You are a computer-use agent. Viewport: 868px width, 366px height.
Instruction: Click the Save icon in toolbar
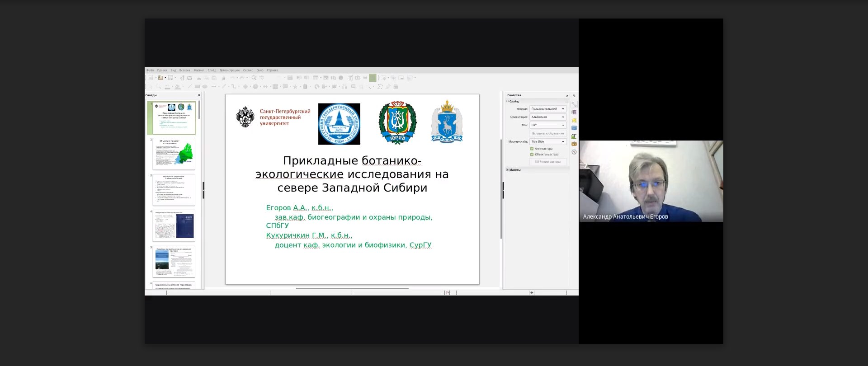pyautogui.click(x=170, y=78)
